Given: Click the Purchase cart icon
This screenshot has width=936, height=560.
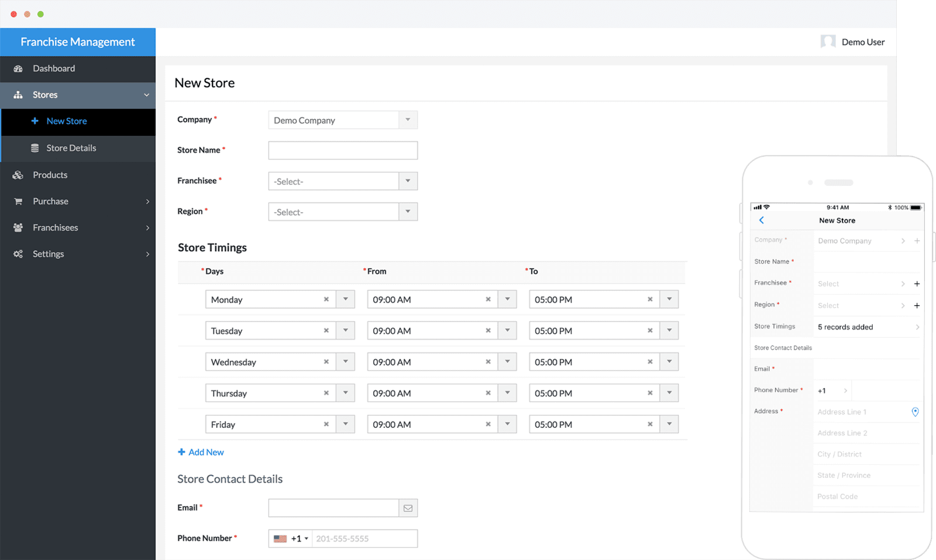Looking at the screenshot, I should (x=18, y=201).
